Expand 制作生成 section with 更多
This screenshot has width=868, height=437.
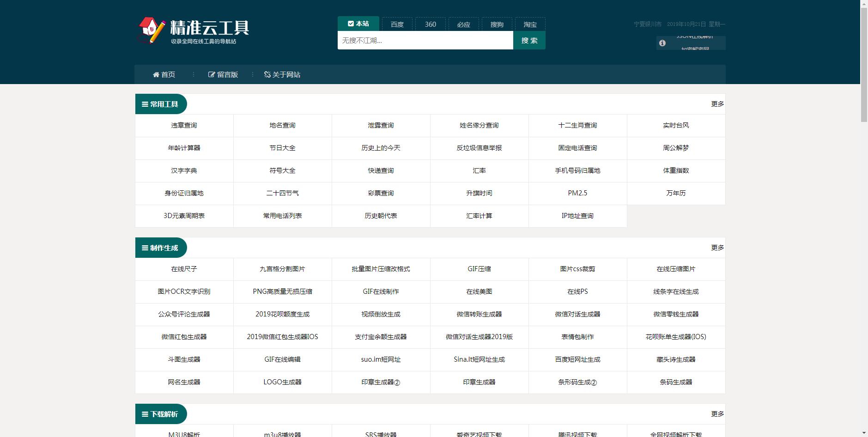point(717,248)
